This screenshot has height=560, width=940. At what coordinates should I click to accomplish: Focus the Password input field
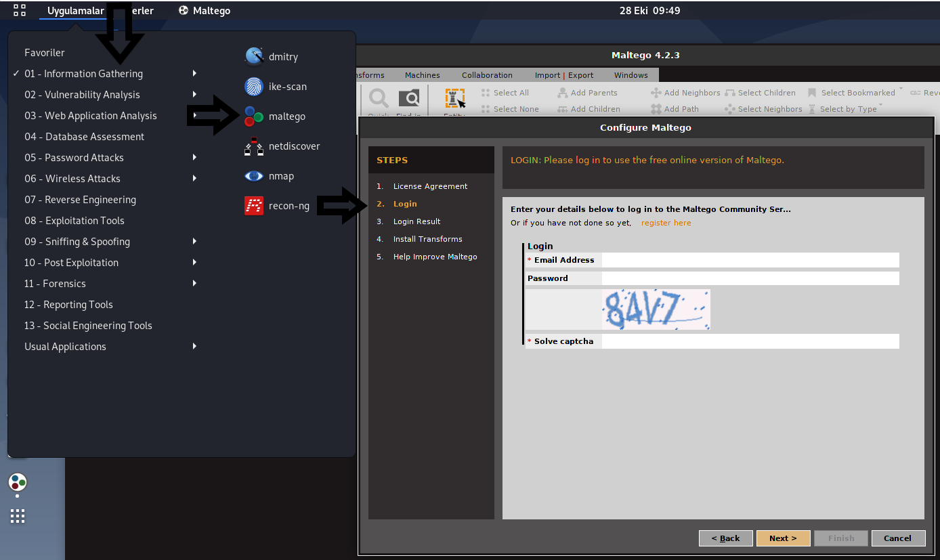tap(750, 278)
